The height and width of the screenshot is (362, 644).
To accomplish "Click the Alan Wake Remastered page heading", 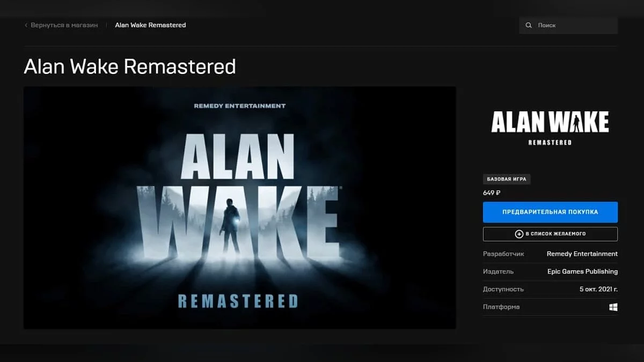I will pos(130,67).
